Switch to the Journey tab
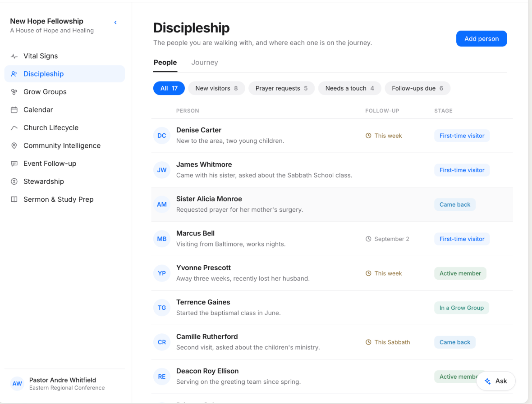The width and height of the screenshot is (532, 404). click(x=205, y=62)
